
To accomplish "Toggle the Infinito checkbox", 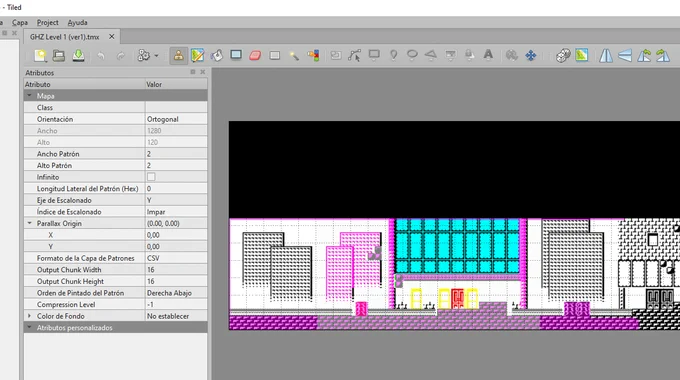I will click(x=151, y=177).
